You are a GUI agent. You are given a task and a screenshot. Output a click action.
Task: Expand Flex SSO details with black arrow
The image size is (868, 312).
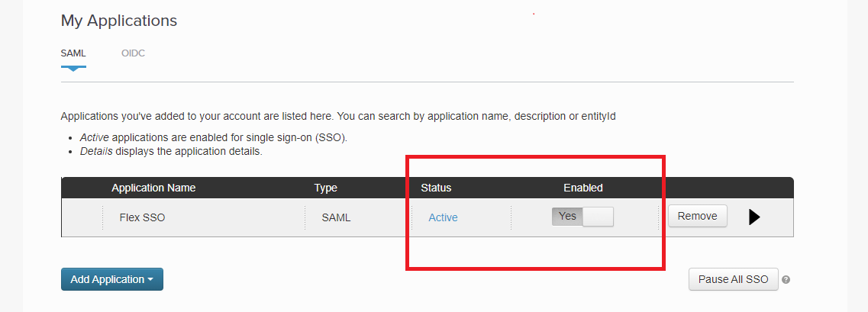pyautogui.click(x=754, y=217)
